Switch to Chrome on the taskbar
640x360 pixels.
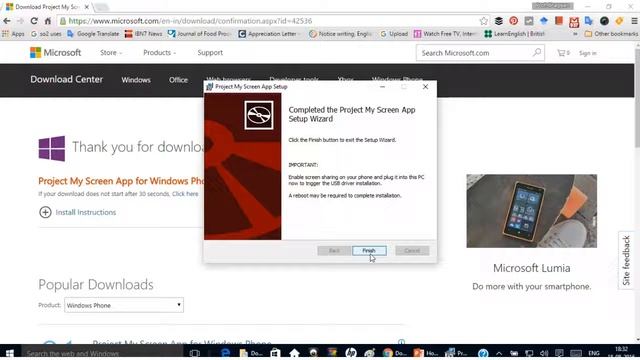394,353
